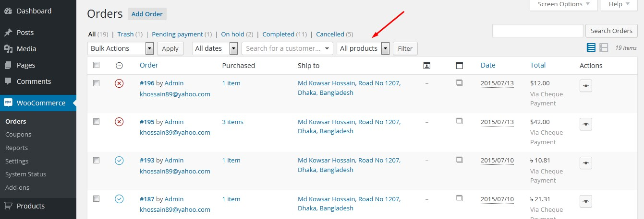
Task: Open the All products dropdown
Action: tap(363, 48)
